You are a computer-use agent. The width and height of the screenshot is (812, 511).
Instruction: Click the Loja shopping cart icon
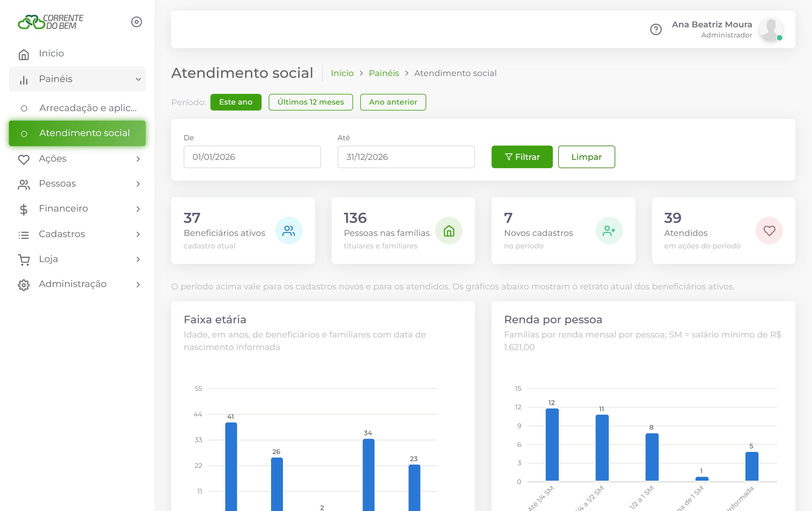(x=23, y=260)
